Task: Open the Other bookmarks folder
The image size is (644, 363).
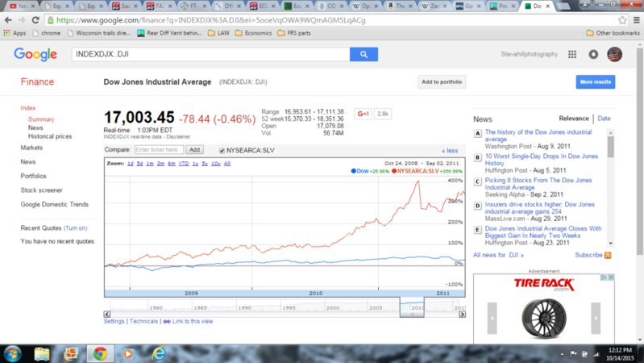Action: (613, 33)
